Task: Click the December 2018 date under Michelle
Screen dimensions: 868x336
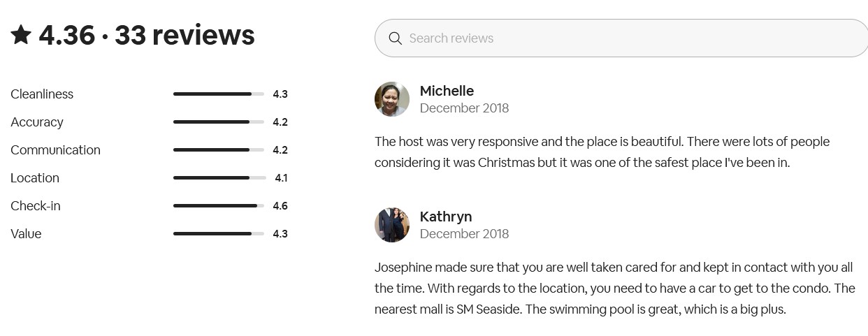Action: click(x=464, y=108)
